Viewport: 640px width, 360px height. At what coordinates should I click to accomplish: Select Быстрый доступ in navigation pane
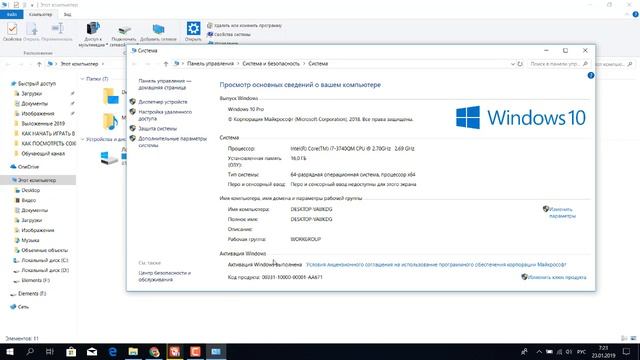[x=36, y=83]
